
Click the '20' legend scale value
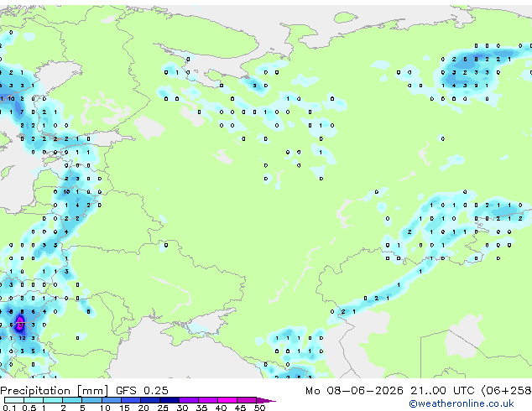pos(143,408)
